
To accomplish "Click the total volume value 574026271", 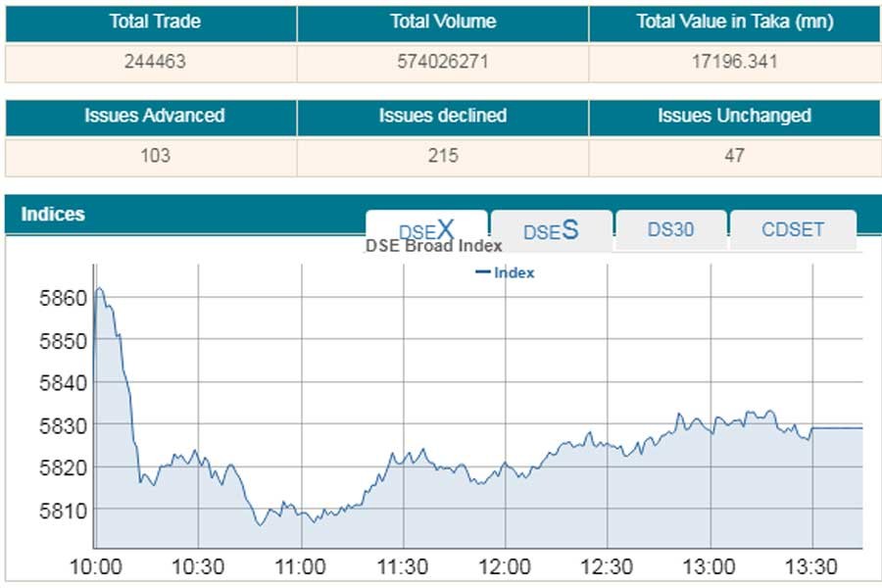I will coord(443,62).
